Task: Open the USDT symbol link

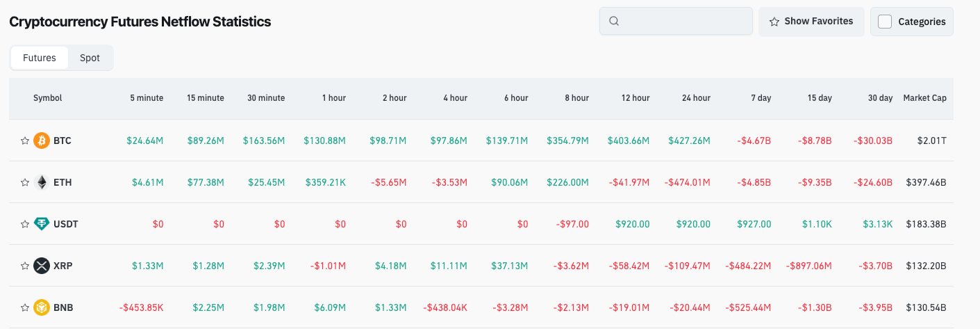Action: (65, 224)
